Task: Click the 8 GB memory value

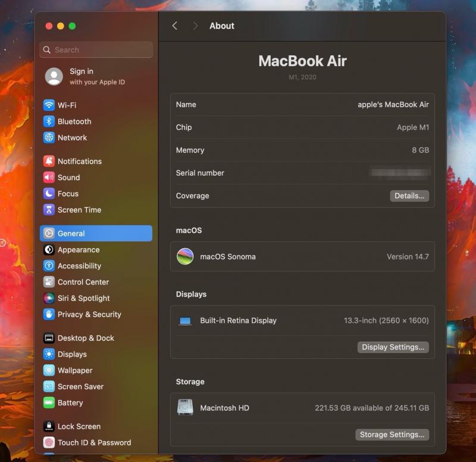Action: [x=421, y=150]
